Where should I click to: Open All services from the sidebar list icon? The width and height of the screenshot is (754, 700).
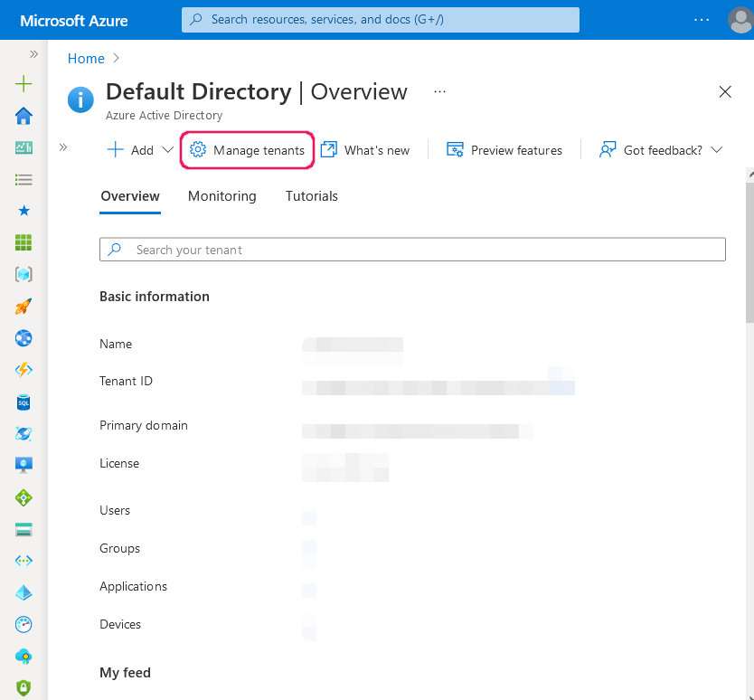coord(24,179)
